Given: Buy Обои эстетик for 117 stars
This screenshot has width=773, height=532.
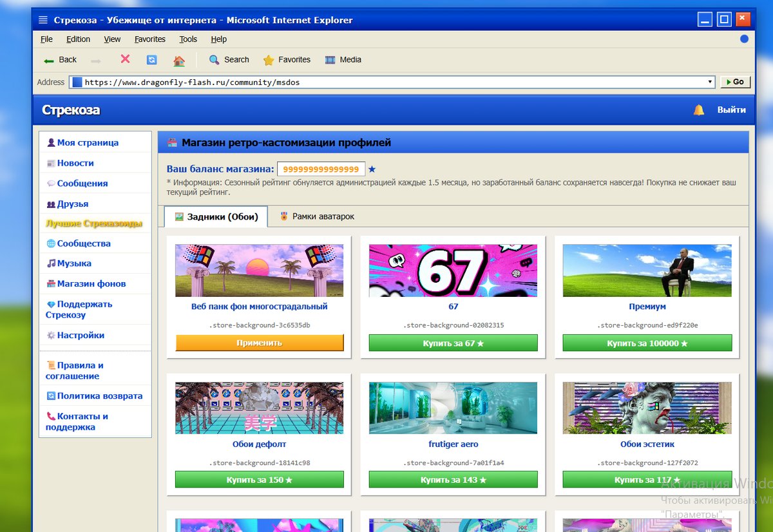Looking at the screenshot, I should click(647, 480).
